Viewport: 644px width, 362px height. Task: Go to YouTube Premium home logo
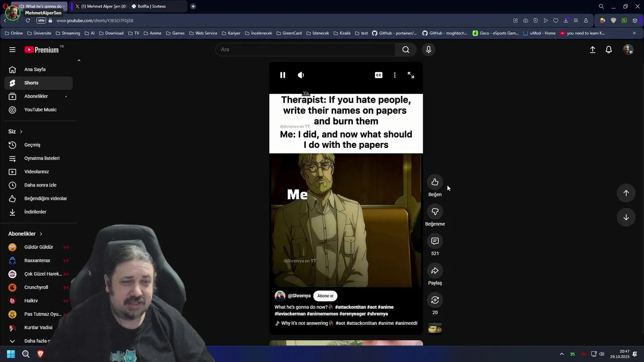pyautogui.click(x=42, y=49)
